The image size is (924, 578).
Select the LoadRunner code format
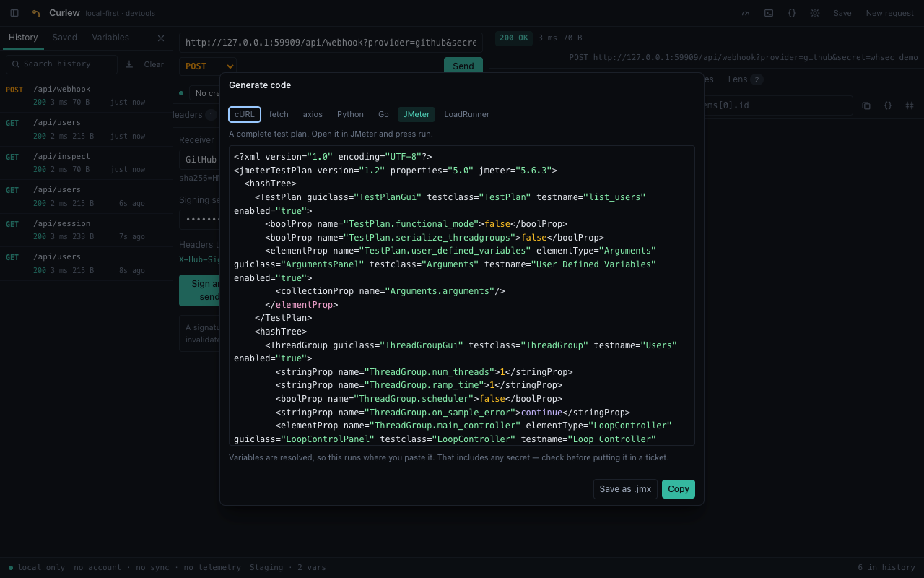point(467,114)
